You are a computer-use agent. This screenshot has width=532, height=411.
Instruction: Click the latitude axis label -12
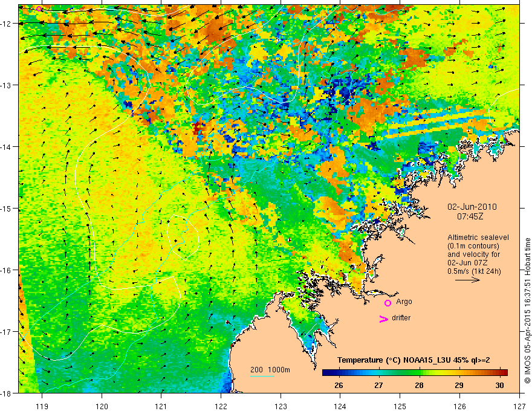coord(6,24)
